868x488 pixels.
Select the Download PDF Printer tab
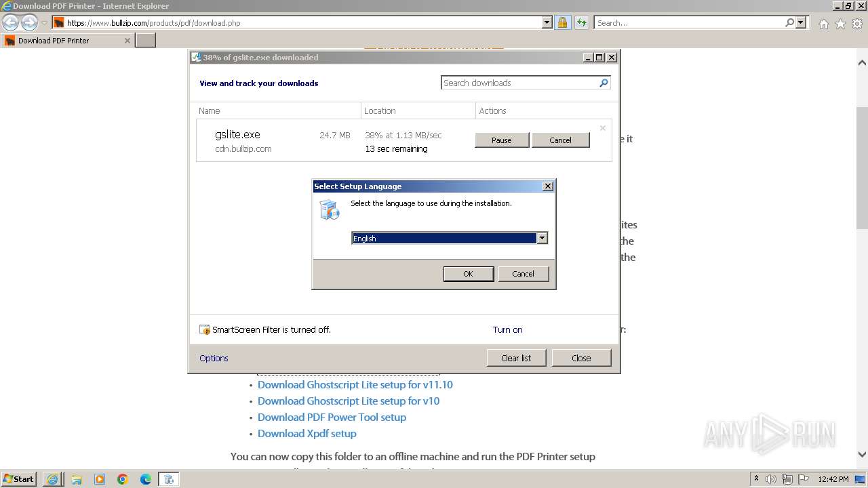pyautogui.click(x=67, y=41)
